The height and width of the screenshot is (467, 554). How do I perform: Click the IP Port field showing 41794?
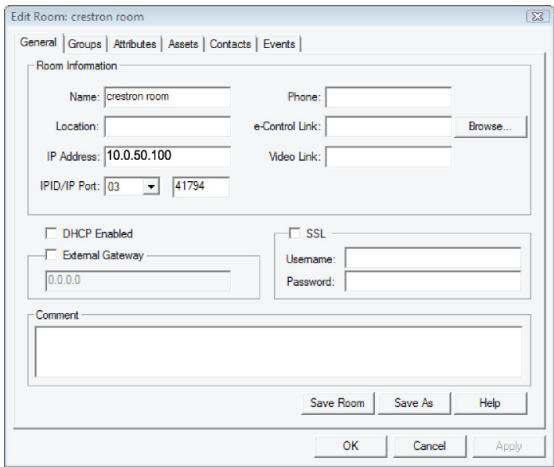tap(201, 187)
